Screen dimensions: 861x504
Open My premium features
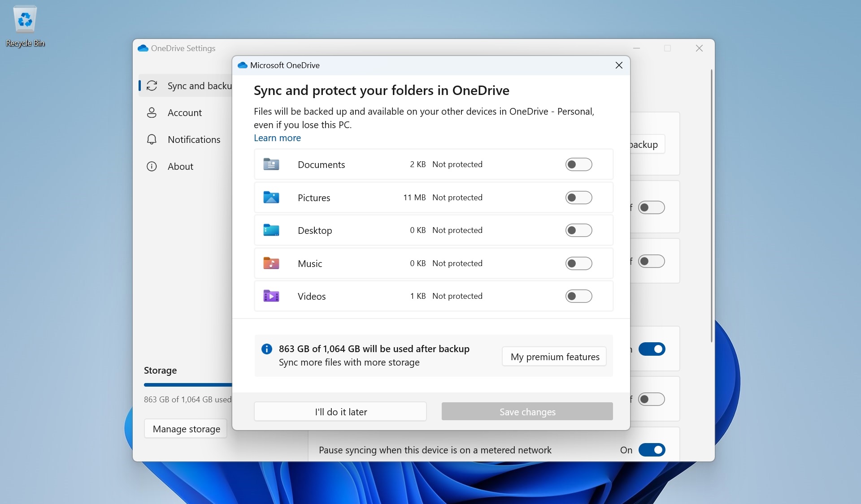554,357
